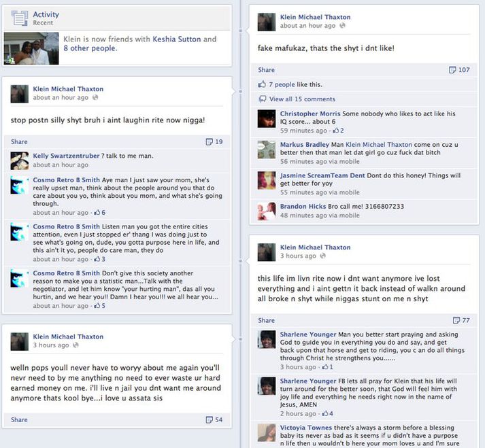Viewport: 485px width, 448px height.
Task: Click globe privacy icon on 'fake mafukaz' post
Action: click(x=342, y=26)
